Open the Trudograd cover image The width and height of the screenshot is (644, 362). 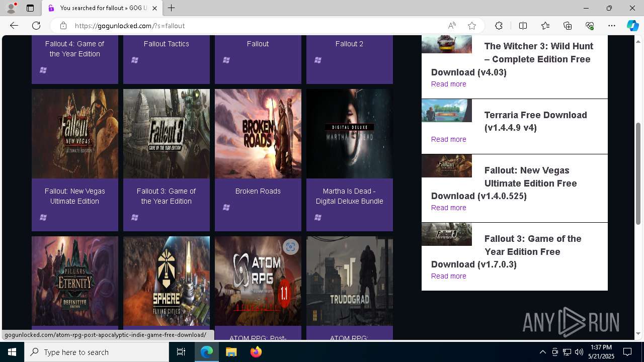(x=350, y=281)
